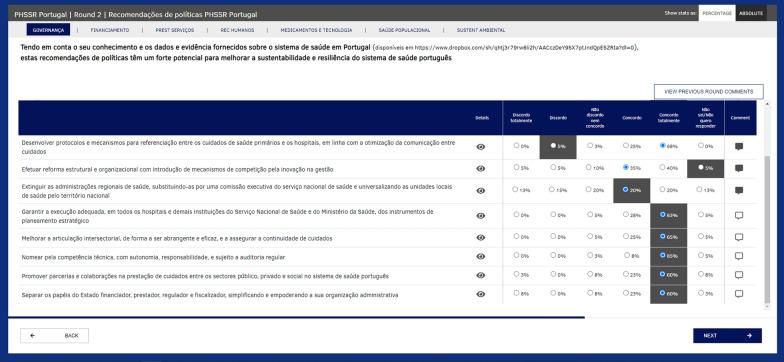Select 'Concordo totalmente' for 'Desenvolver protocolos' row
Screen dimensions: 784x362
point(662,146)
